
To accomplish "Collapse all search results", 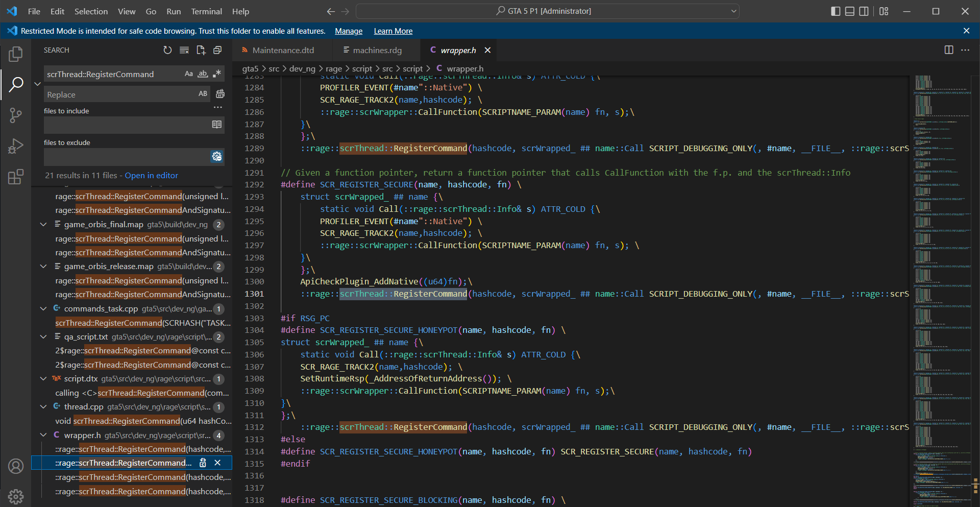I will coord(217,50).
